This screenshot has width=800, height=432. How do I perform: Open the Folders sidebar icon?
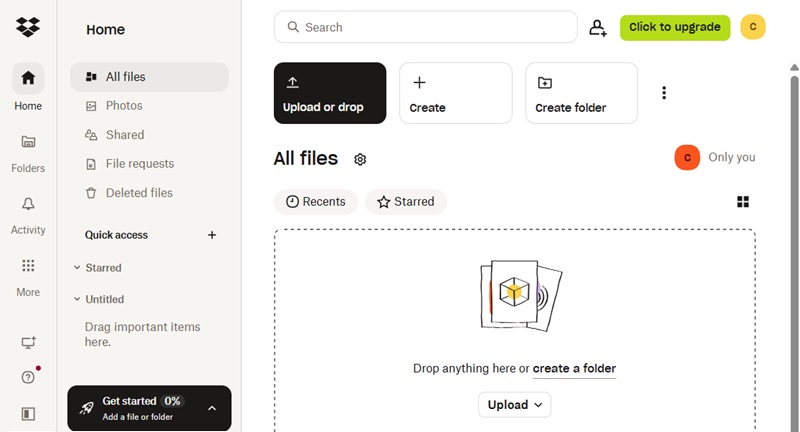click(28, 142)
